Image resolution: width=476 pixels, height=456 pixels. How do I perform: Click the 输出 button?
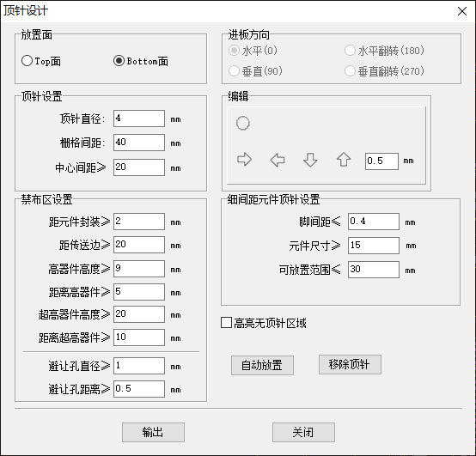(153, 432)
